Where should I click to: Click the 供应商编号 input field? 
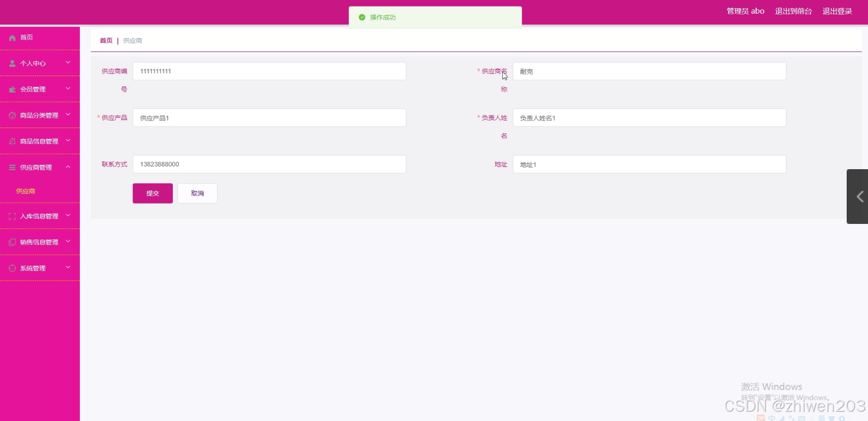(270, 71)
